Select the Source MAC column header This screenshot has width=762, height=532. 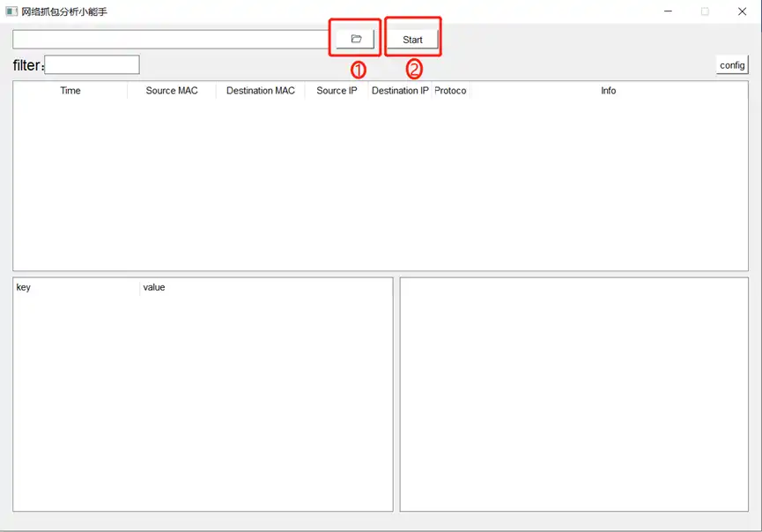point(172,91)
